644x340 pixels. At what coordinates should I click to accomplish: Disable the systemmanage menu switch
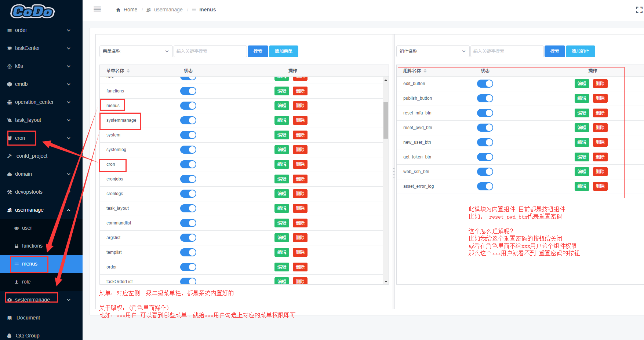188,120
